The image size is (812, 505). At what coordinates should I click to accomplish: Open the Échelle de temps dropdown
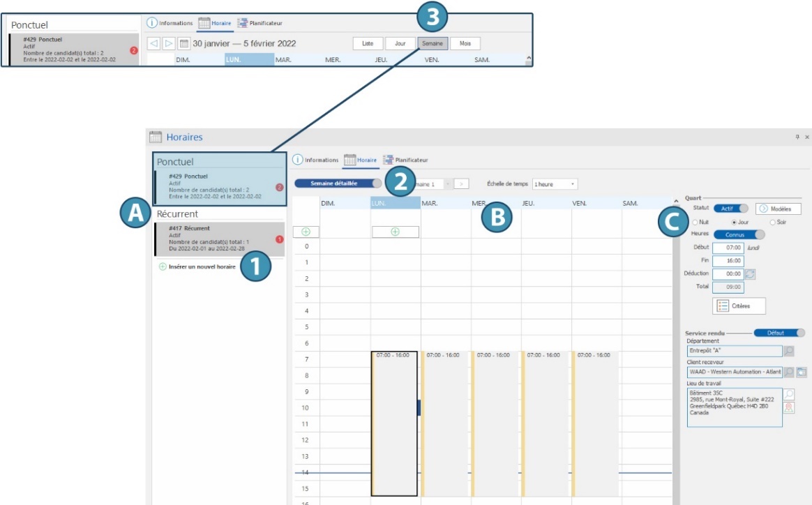[555, 184]
